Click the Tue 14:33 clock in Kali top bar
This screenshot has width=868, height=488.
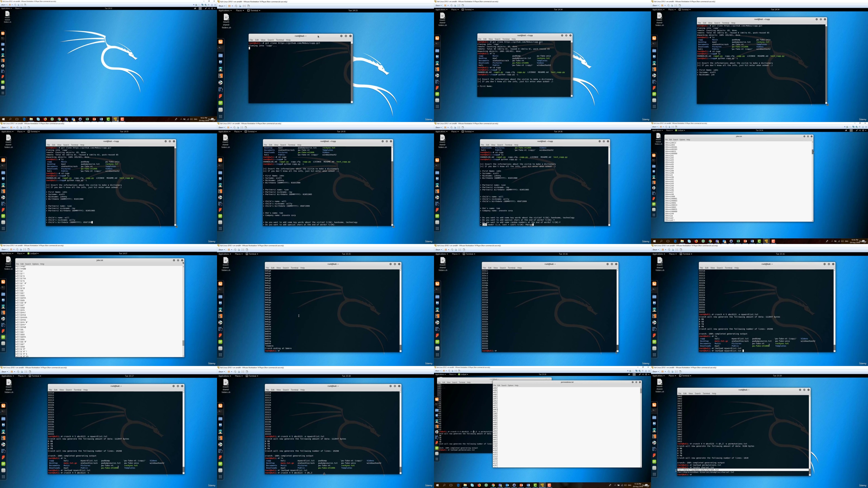point(353,11)
